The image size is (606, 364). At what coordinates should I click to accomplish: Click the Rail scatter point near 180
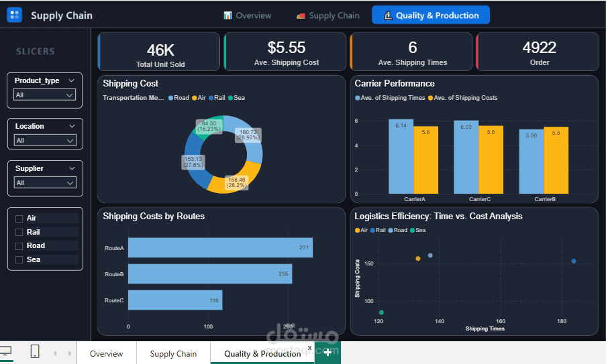[x=574, y=261]
